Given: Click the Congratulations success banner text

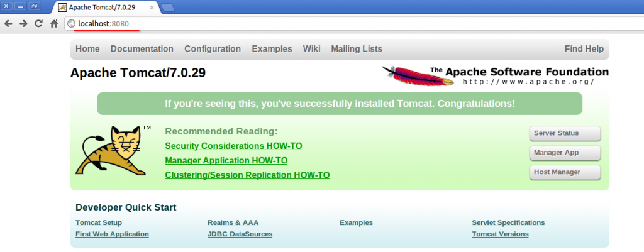Looking at the screenshot, I should [340, 104].
